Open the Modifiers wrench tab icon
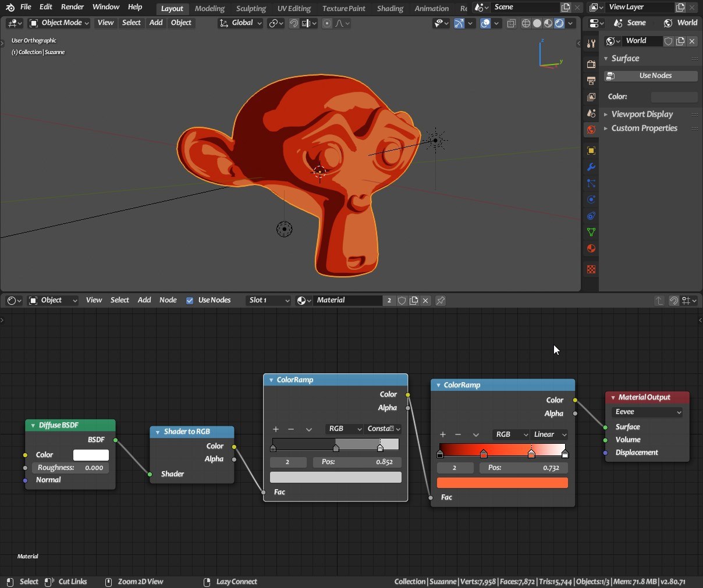 coord(591,167)
